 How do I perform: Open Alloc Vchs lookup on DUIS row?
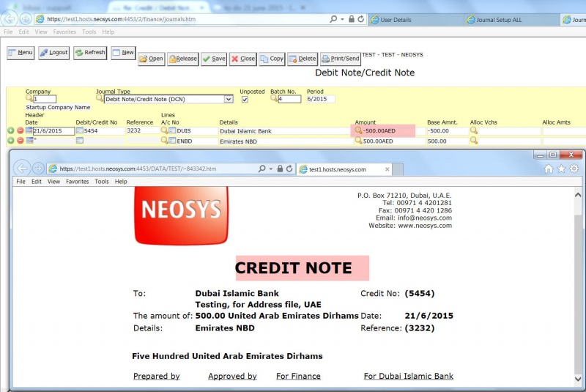pos(474,130)
